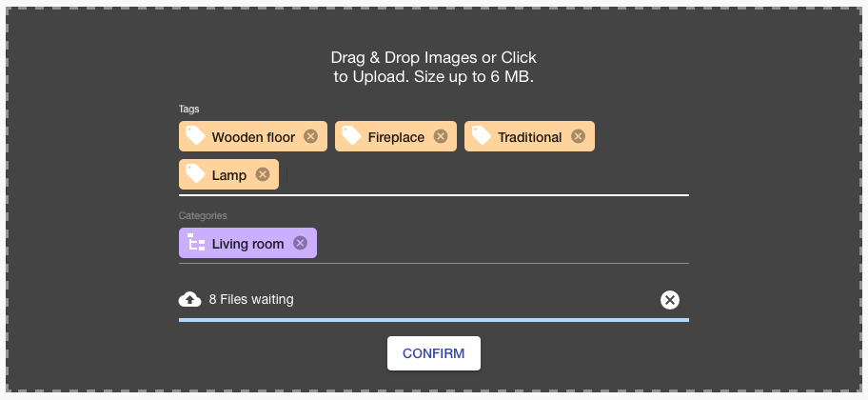The width and height of the screenshot is (868, 400).
Task: Click the Drag & Drop upload text
Action: 433,67
